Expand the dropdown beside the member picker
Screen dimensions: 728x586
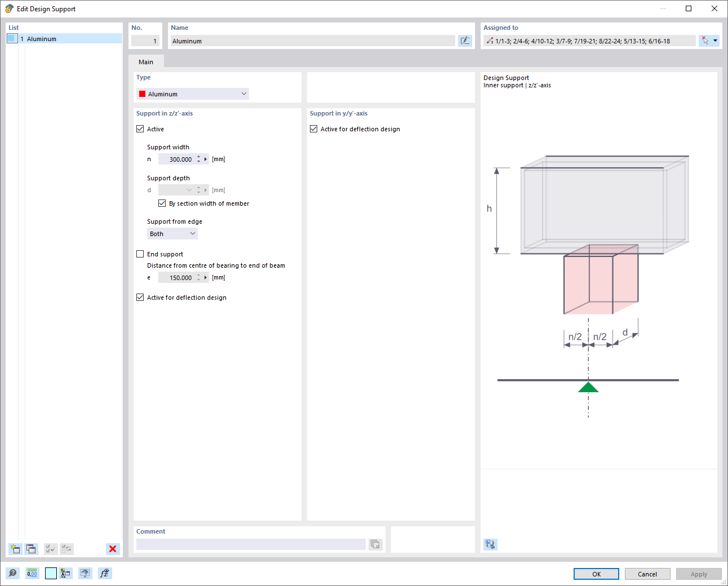click(714, 40)
